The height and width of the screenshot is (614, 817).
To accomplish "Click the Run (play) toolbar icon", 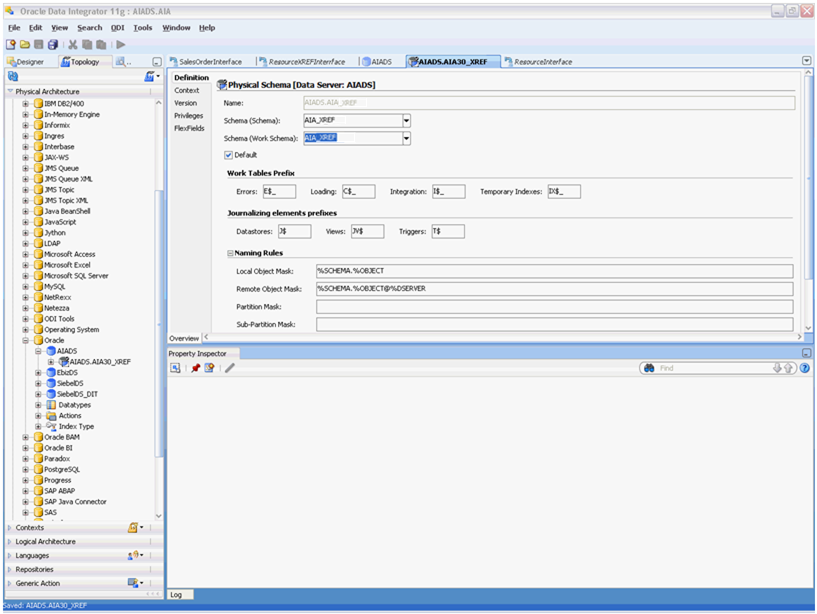I will 121,45.
